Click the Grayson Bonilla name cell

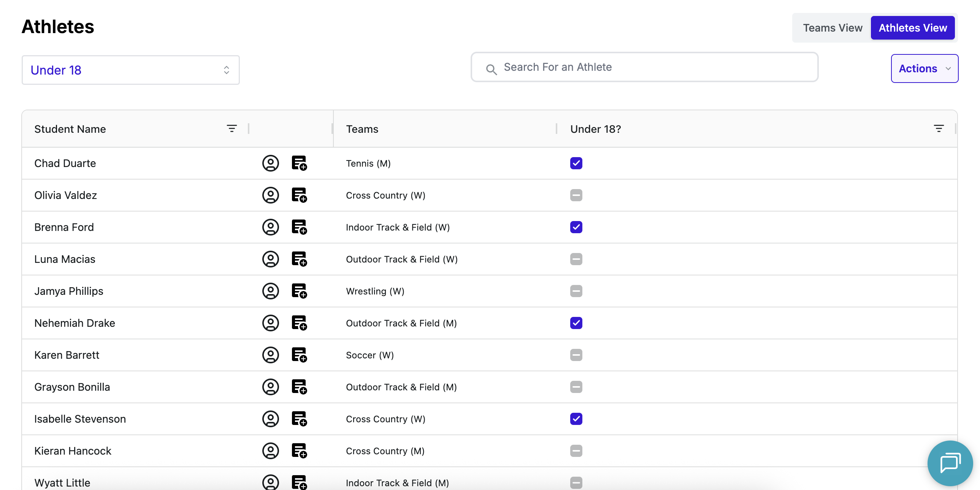72,387
